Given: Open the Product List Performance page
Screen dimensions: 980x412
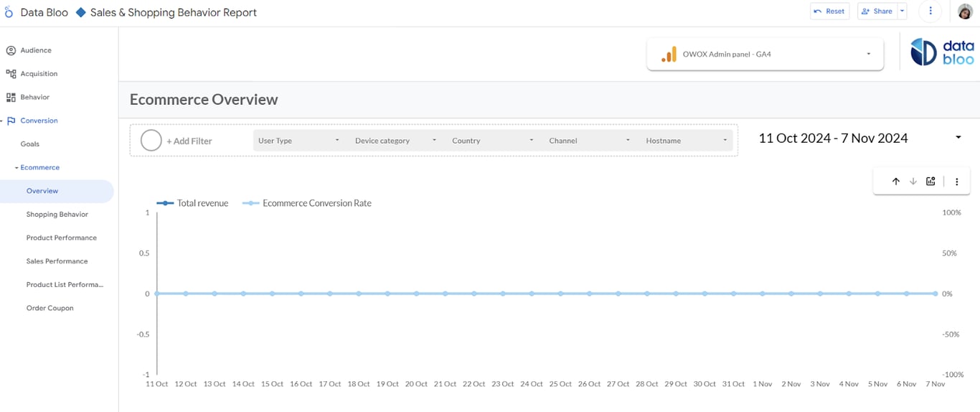Looking at the screenshot, I should [x=65, y=284].
